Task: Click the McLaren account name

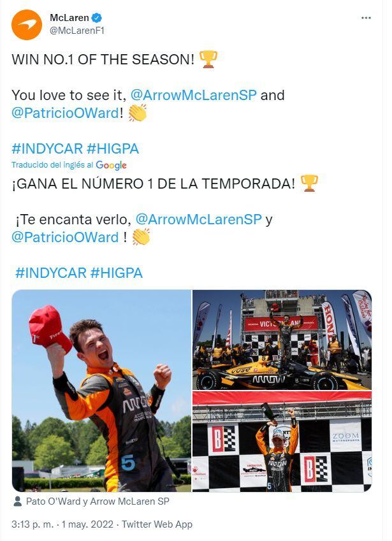Action: 69,18
